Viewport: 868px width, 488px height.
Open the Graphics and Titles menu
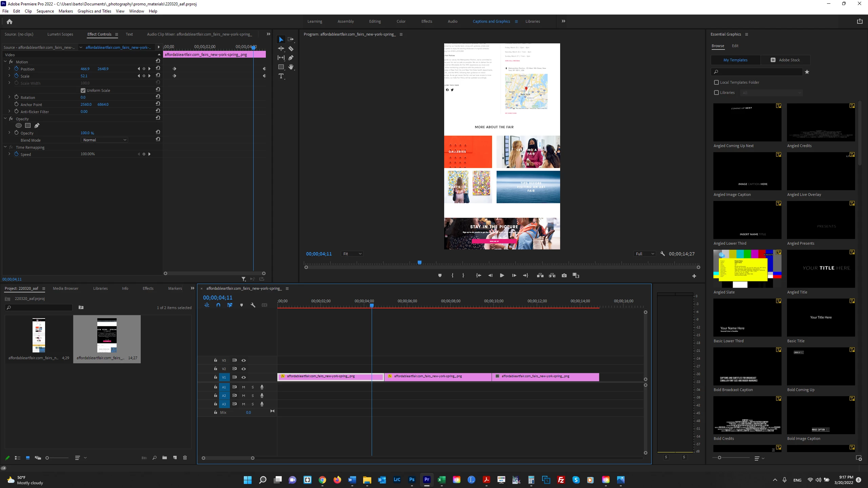coord(94,11)
